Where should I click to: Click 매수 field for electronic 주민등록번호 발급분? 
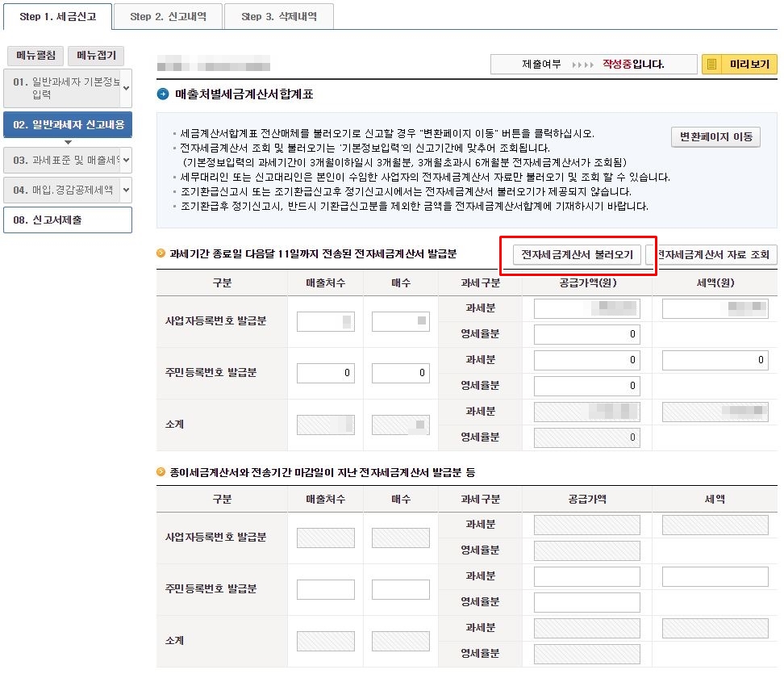click(x=401, y=373)
